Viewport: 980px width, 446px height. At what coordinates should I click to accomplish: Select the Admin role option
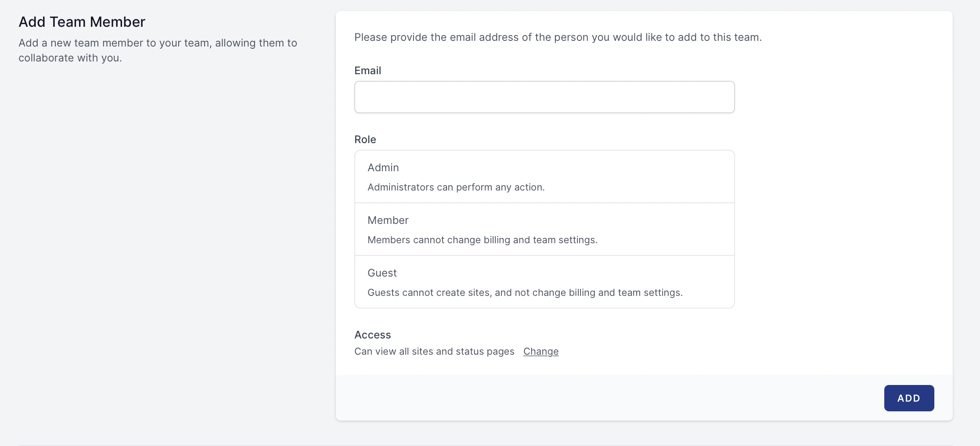click(x=544, y=177)
